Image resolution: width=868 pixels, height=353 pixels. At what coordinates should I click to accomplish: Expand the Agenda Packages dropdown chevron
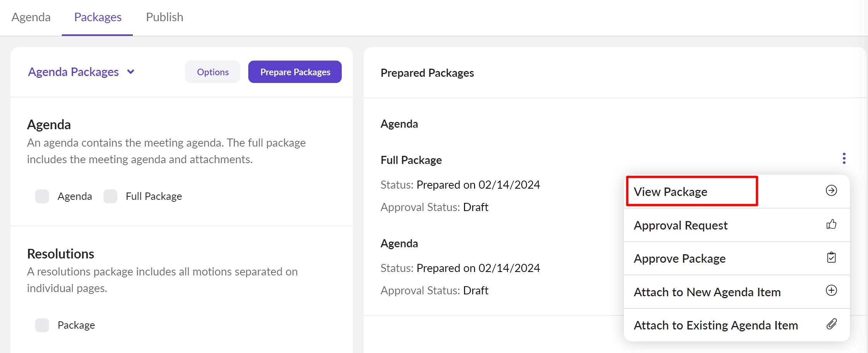(131, 72)
